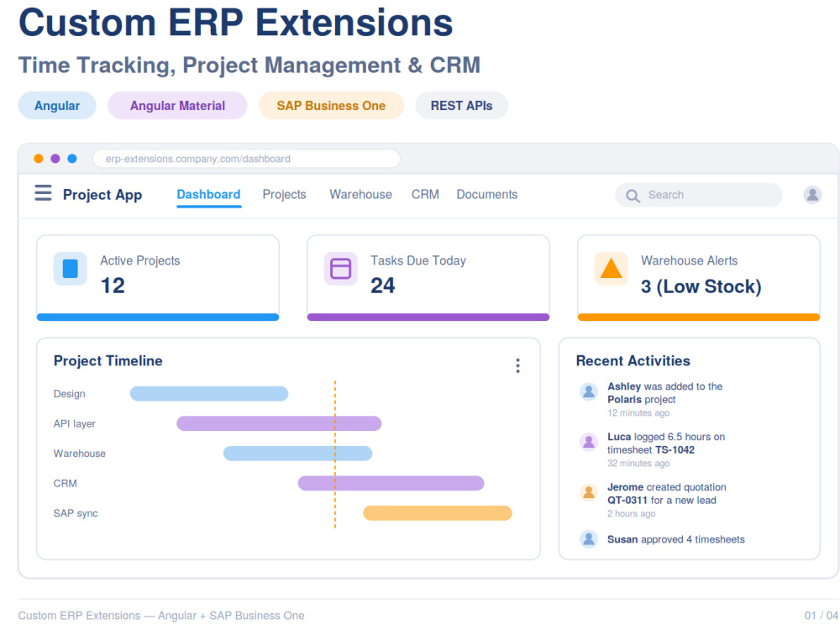Focus the Search input field
This screenshot has height=630, width=840.
(x=699, y=195)
